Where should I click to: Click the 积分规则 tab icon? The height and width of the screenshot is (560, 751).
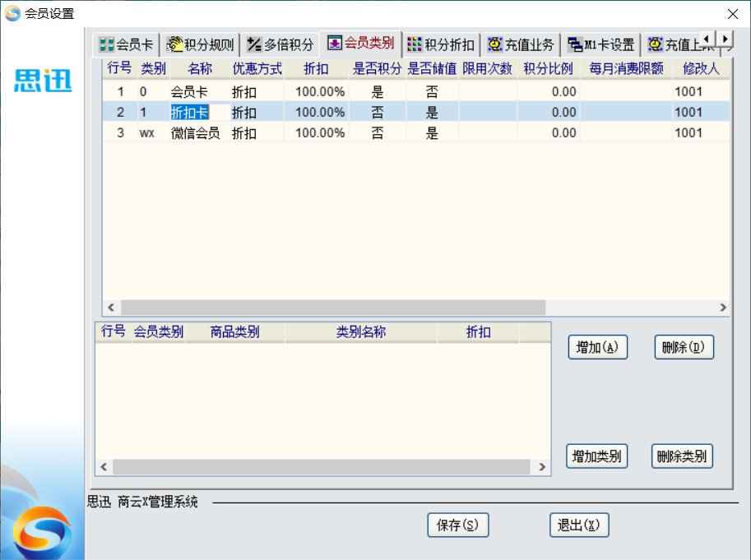point(174,44)
